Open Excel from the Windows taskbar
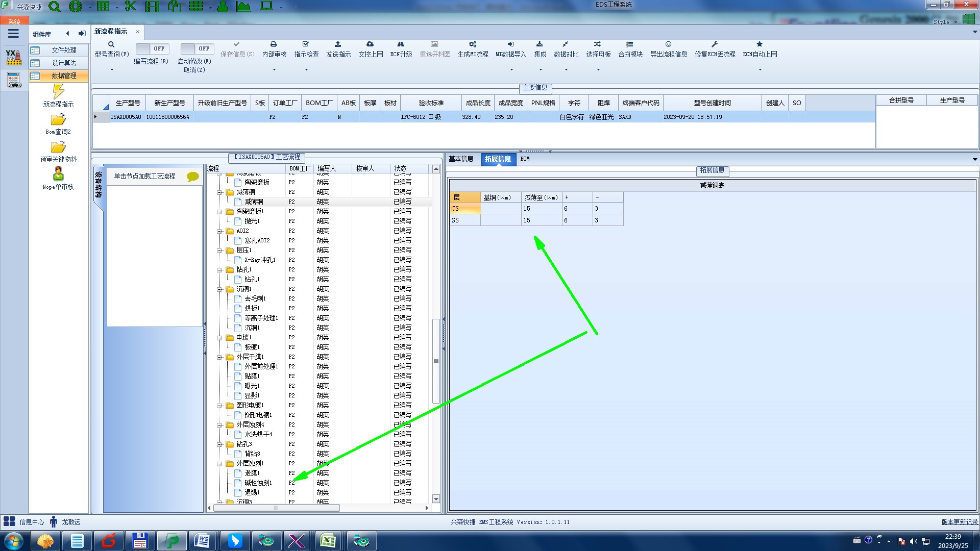The height and width of the screenshot is (551, 980). tap(328, 541)
